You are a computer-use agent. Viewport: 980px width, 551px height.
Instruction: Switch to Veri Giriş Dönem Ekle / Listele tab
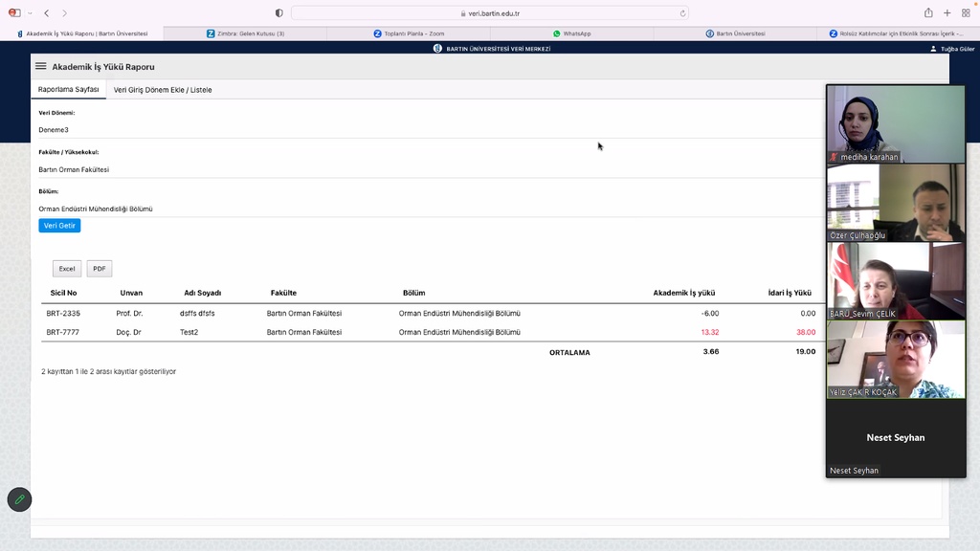(163, 90)
